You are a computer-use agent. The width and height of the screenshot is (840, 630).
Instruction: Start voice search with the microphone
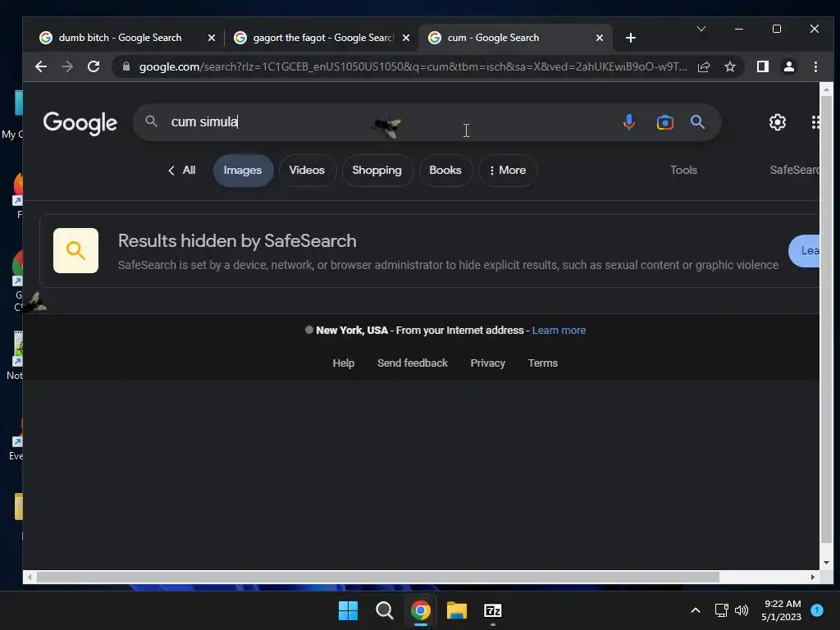pos(629,122)
